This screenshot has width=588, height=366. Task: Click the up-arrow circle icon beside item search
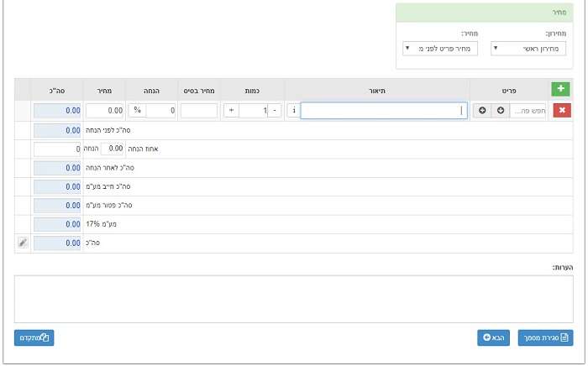(482, 111)
